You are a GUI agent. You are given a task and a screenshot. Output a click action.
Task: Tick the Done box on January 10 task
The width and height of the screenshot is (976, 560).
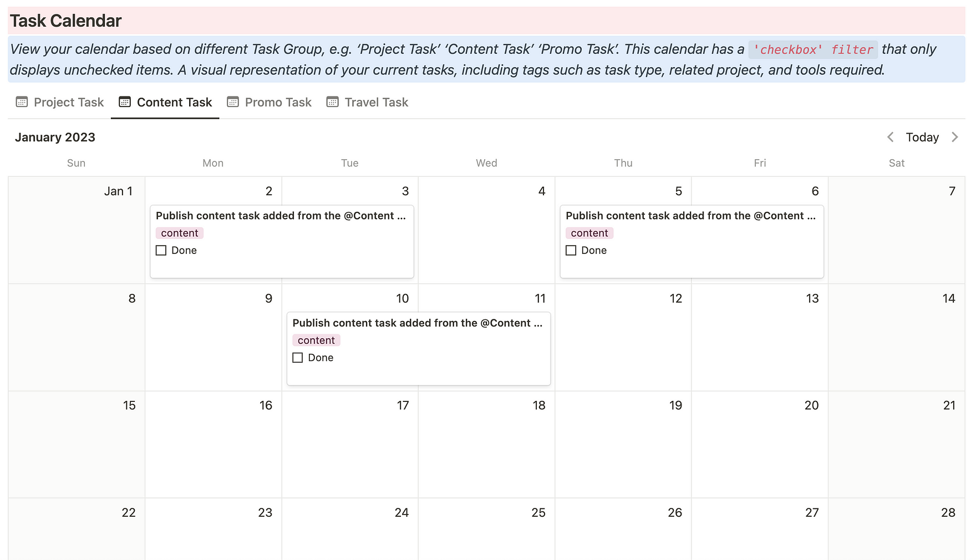pos(298,358)
